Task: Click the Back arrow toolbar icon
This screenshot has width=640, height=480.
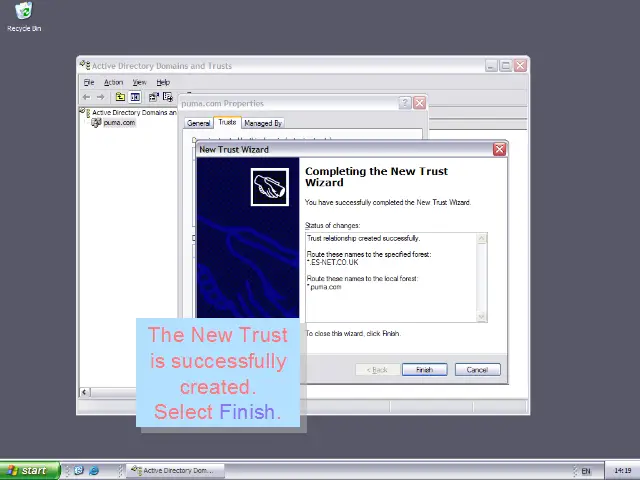Action: click(x=87, y=97)
